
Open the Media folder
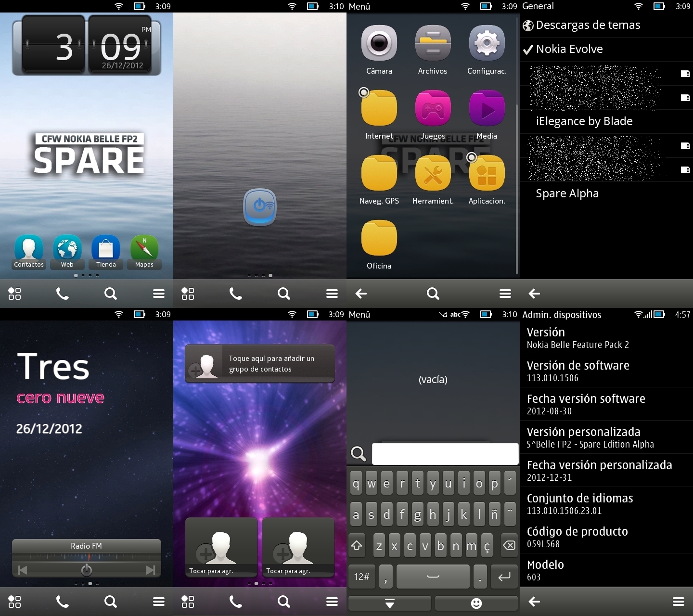click(487, 115)
